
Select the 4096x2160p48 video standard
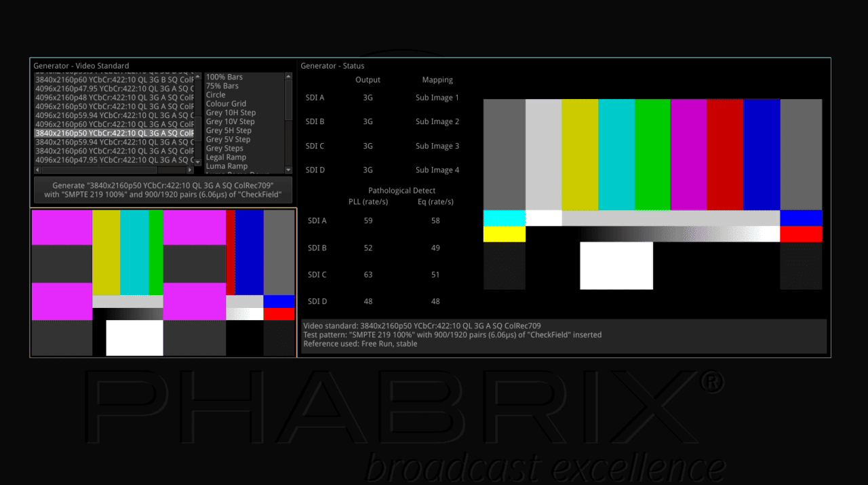[115, 98]
